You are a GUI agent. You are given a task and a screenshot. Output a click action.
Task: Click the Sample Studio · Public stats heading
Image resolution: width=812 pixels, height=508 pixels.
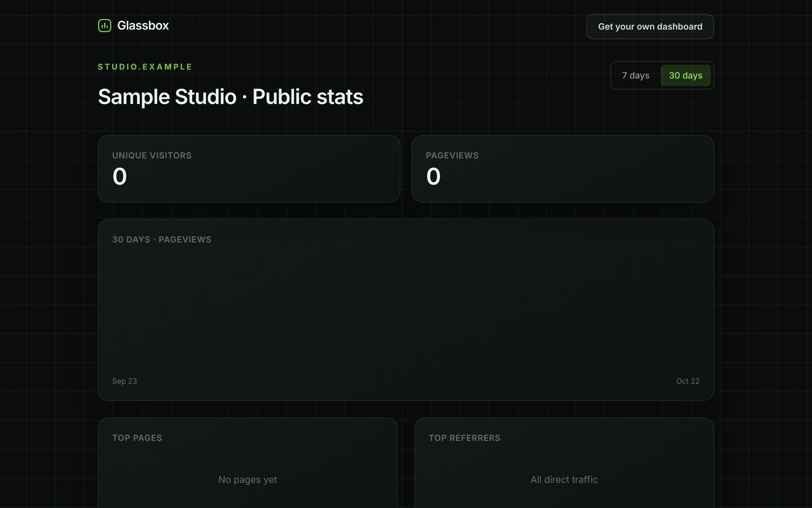click(231, 97)
